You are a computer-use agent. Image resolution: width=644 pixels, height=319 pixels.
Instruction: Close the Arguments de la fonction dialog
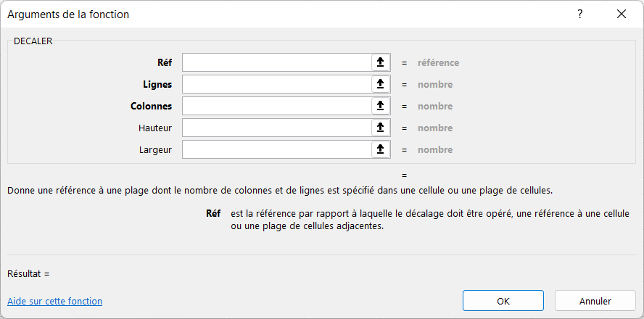pos(622,14)
